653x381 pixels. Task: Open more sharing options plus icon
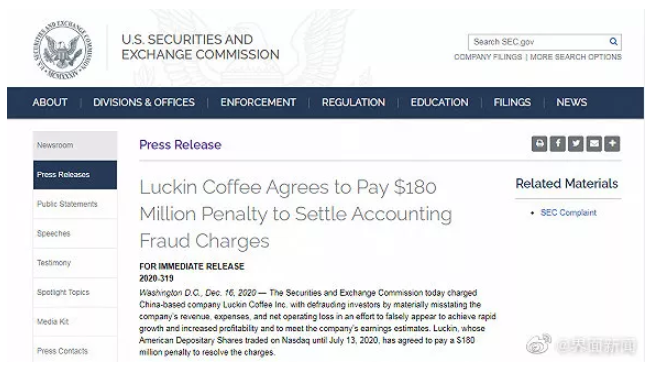coord(612,144)
